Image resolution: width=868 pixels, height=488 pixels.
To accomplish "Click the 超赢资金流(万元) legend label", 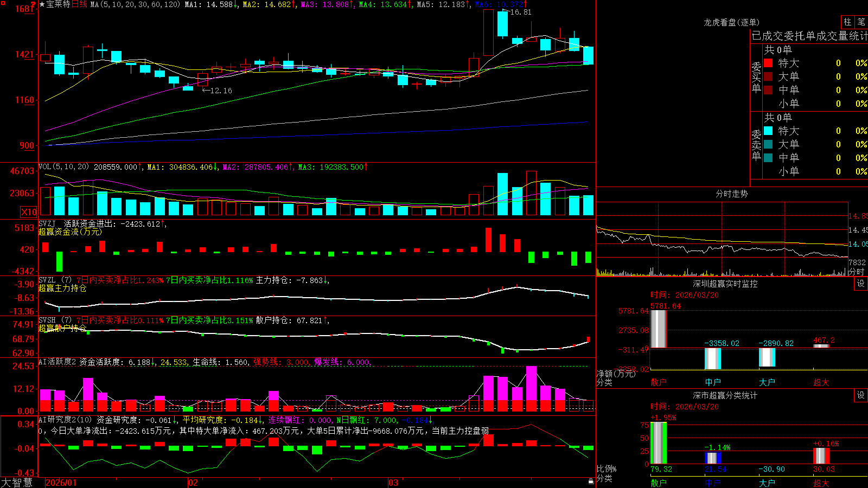I will (70, 232).
